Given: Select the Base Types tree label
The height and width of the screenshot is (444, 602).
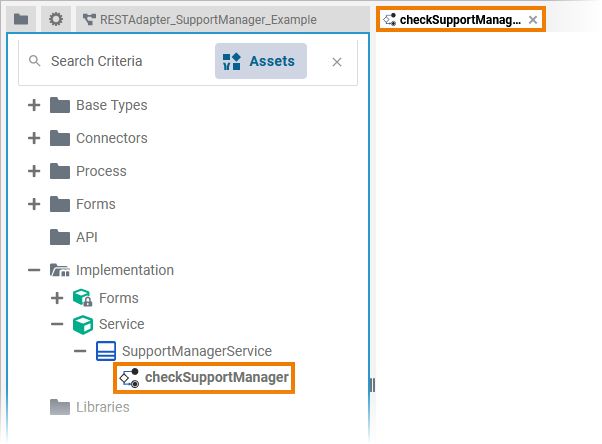Looking at the screenshot, I should [112, 105].
